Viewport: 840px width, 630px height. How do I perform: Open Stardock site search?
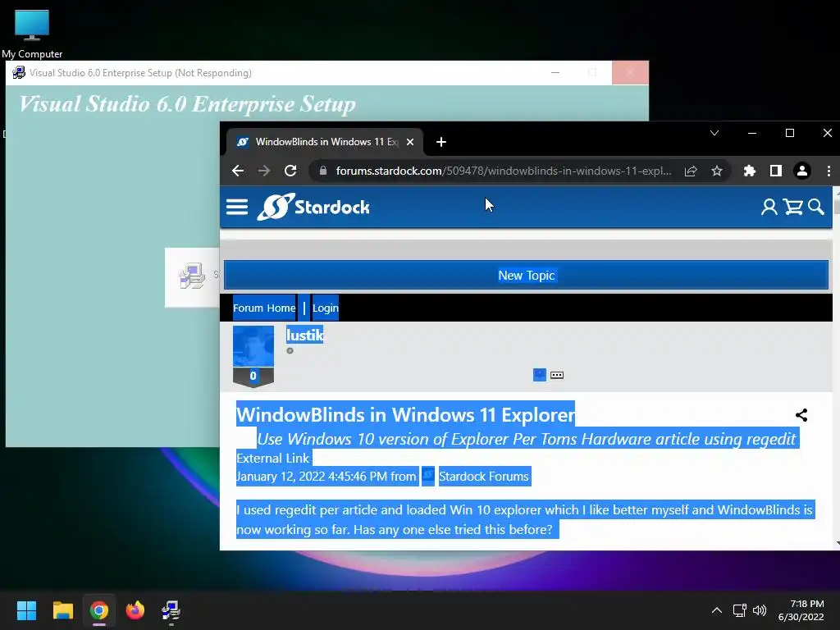click(x=816, y=207)
